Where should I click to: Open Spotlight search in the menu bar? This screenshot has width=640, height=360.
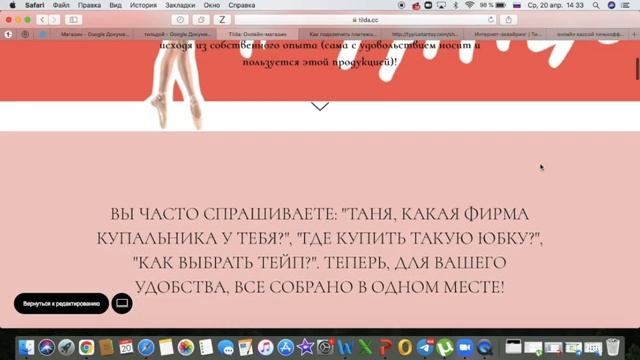[x=596, y=5]
